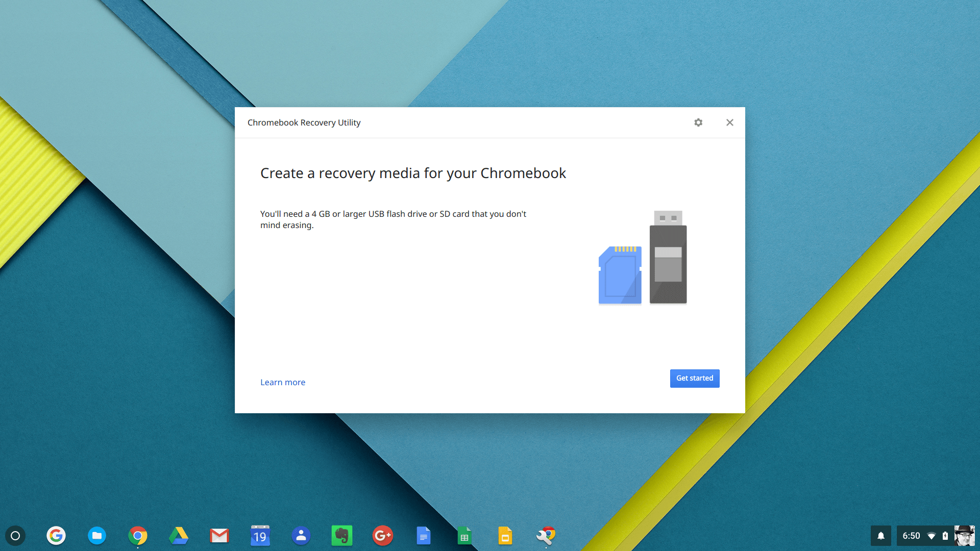Image resolution: width=980 pixels, height=551 pixels.
Task: Open notifications bell in system tray
Action: (881, 536)
